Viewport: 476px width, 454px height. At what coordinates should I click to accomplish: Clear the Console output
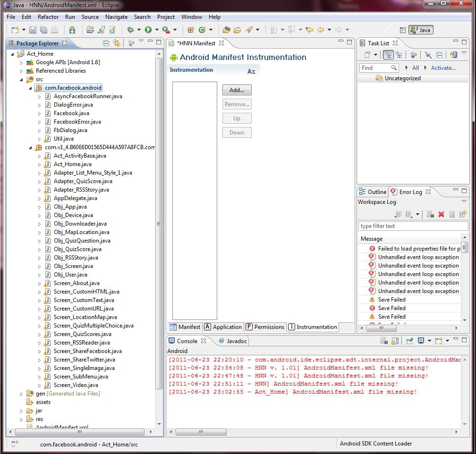pos(384,341)
